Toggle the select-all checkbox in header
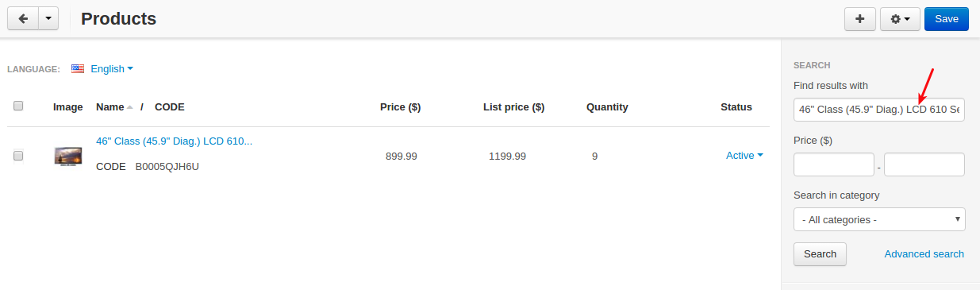This screenshot has height=290, width=980. (x=18, y=106)
